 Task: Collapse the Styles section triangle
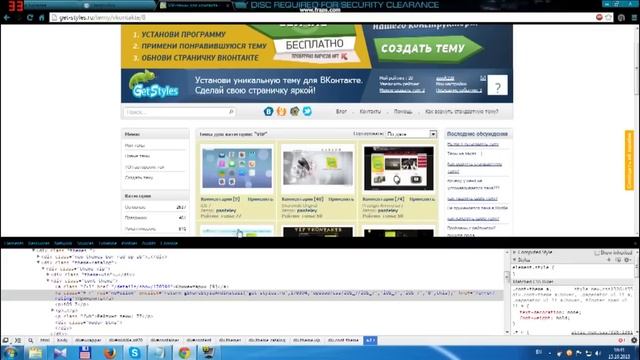tap(514, 260)
